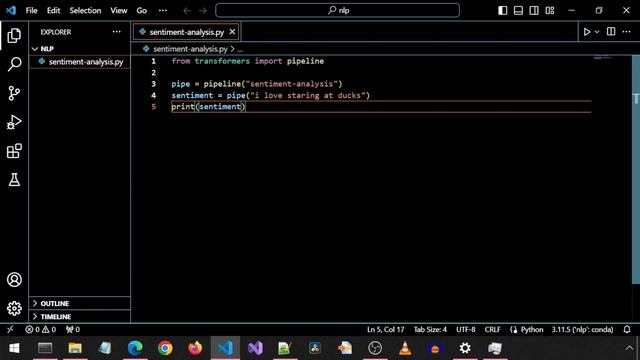Collapse the NLP folder section
640x360 pixels.
pyautogui.click(x=80, y=49)
